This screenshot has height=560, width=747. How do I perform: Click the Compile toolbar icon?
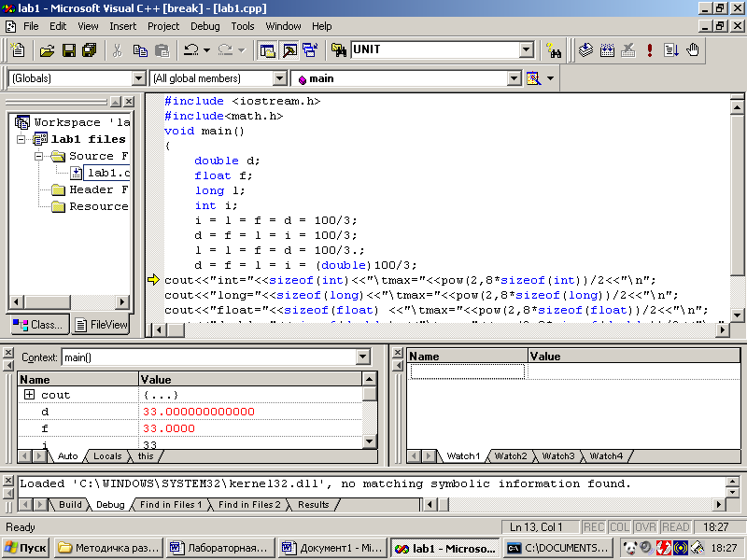tap(585, 49)
